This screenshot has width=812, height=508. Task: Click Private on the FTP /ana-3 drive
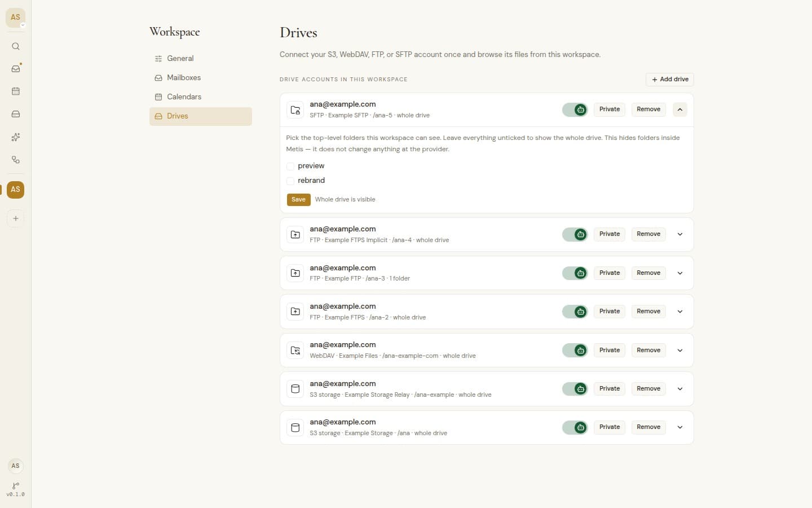[x=610, y=273]
